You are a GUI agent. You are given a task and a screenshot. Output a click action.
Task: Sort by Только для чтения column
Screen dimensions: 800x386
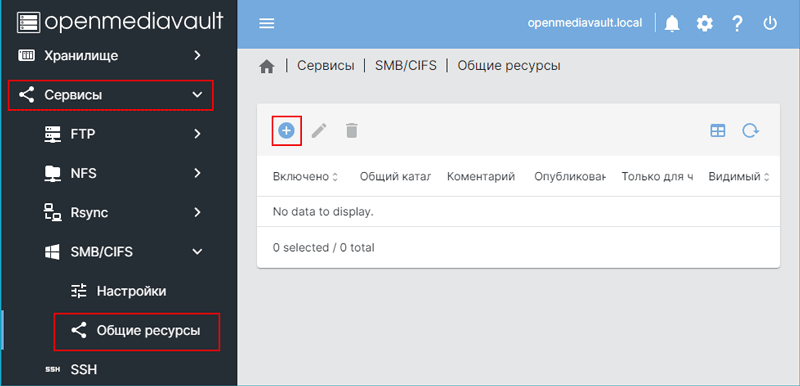click(657, 176)
